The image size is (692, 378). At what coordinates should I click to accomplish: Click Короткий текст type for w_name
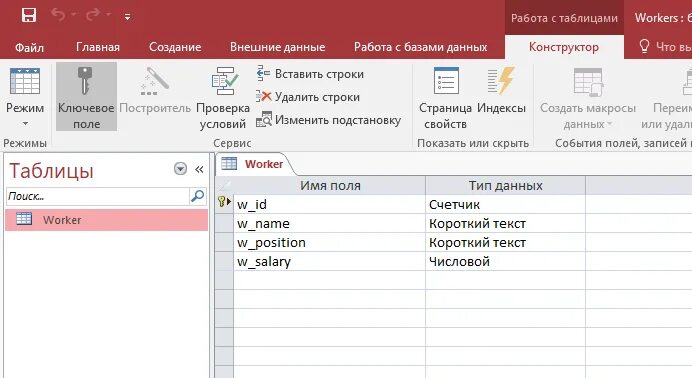pos(505,224)
